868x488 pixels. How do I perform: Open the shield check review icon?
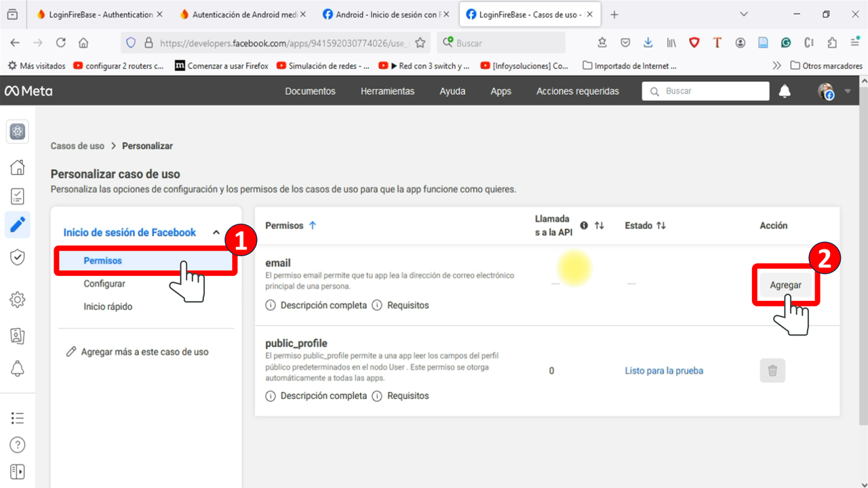tap(18, 257)
